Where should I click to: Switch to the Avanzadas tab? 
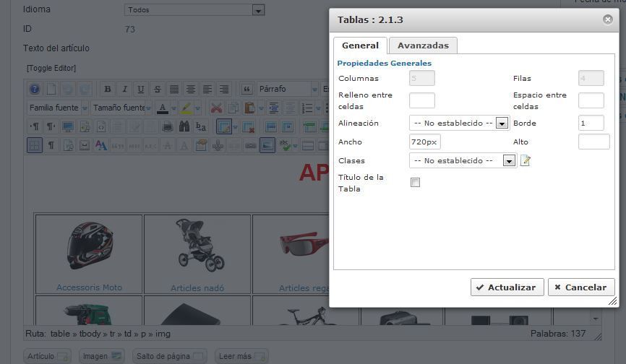coord(423,45)
